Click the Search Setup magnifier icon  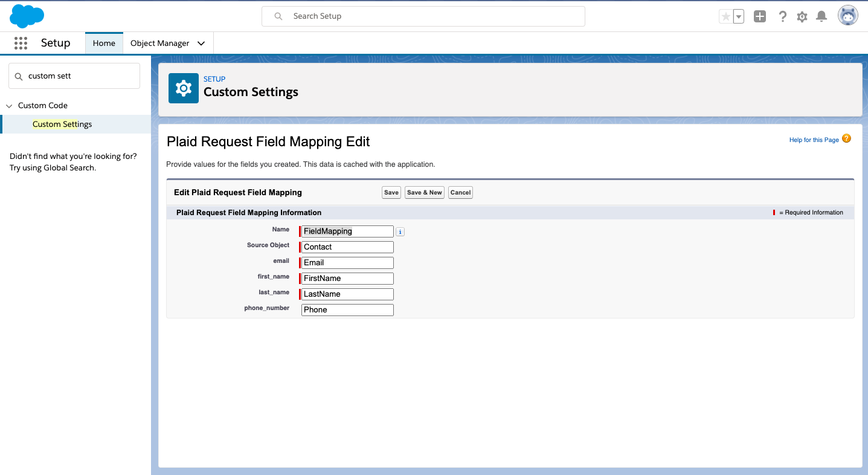pos(278,16)
